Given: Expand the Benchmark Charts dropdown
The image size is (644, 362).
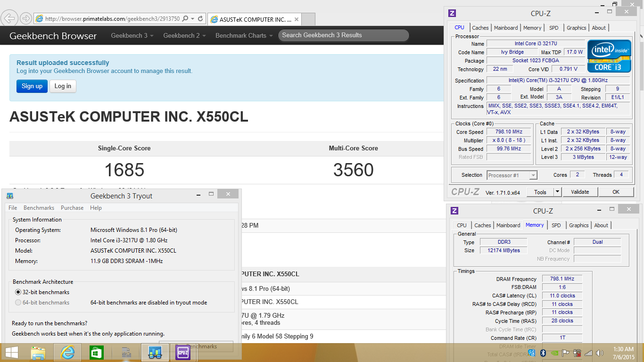Looking at the screenshot, I should pos(244,35).
